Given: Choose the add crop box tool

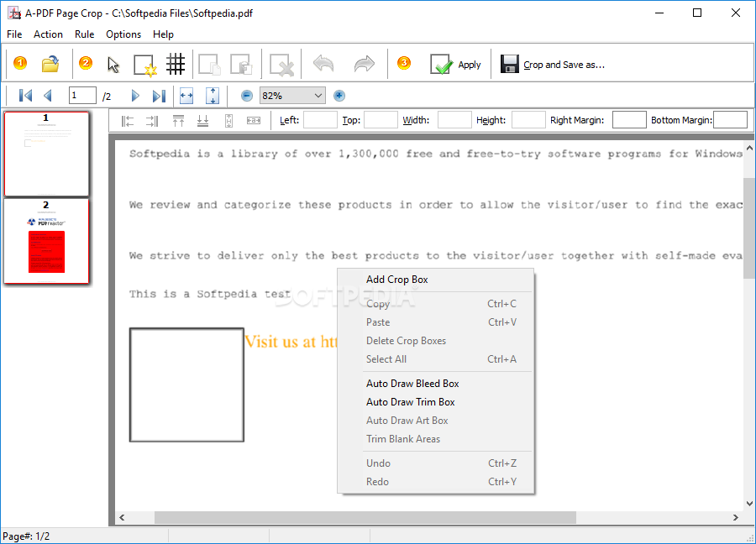Looking at the screenshot, I should click(x=145, y=65).
